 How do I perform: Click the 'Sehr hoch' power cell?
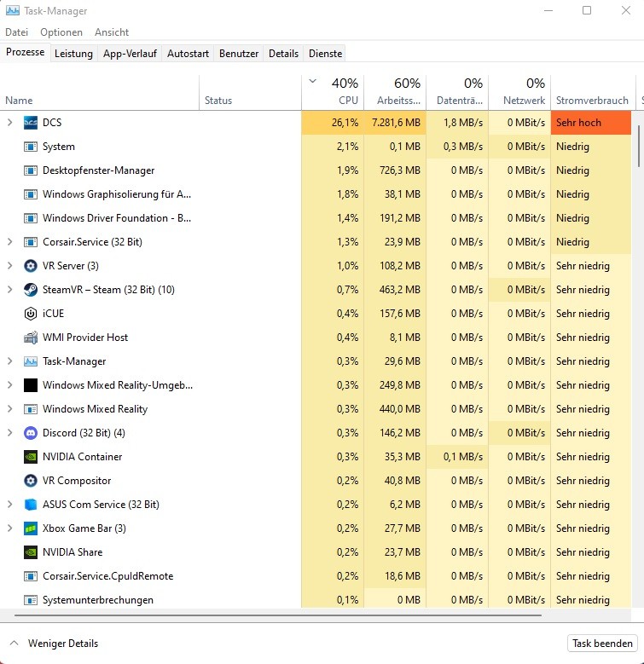coord(591,123)
